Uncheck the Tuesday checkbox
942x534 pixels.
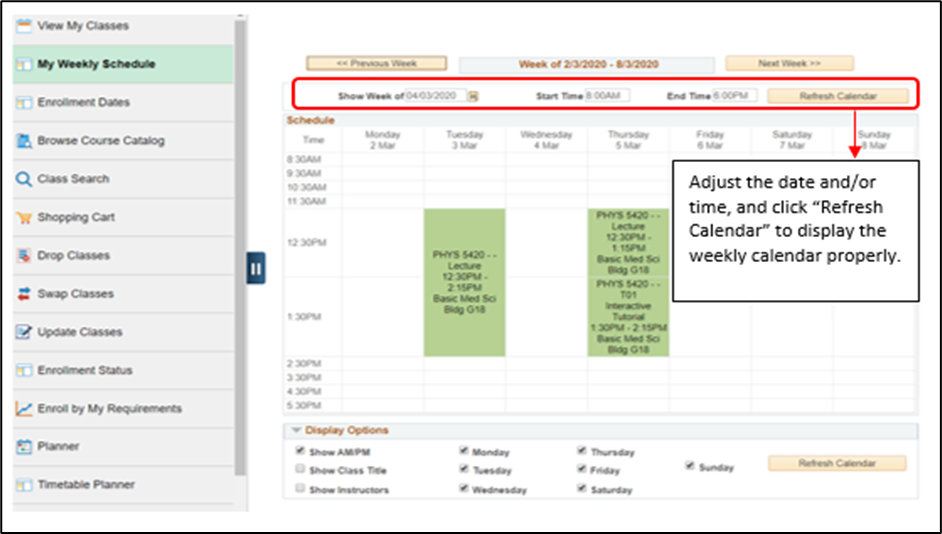coord(463,469)
